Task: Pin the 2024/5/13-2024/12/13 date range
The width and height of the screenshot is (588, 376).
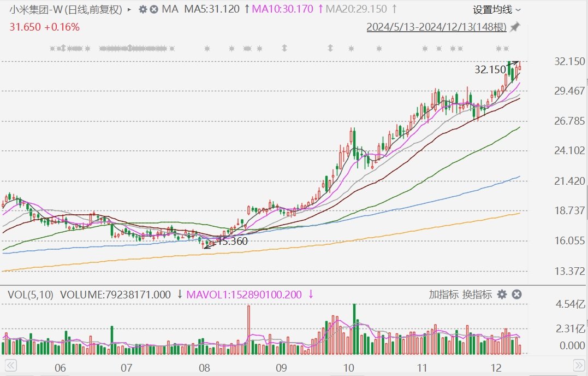Action: (515, 27)
